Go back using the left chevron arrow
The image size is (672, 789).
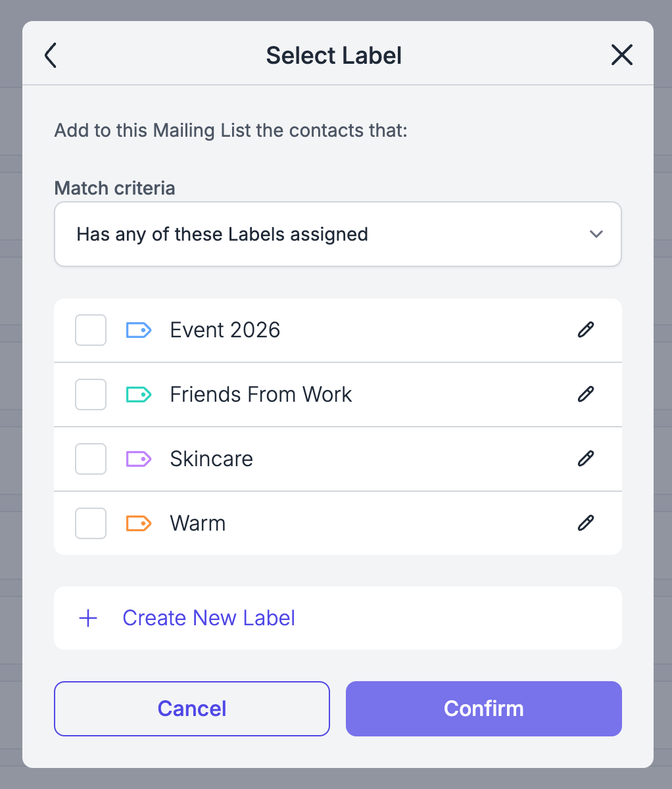click(x=51, y=56)
